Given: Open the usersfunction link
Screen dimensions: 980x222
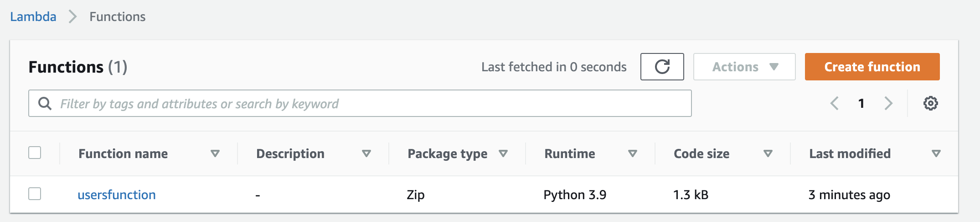Looking at the screenshot, I should [117, 195].
